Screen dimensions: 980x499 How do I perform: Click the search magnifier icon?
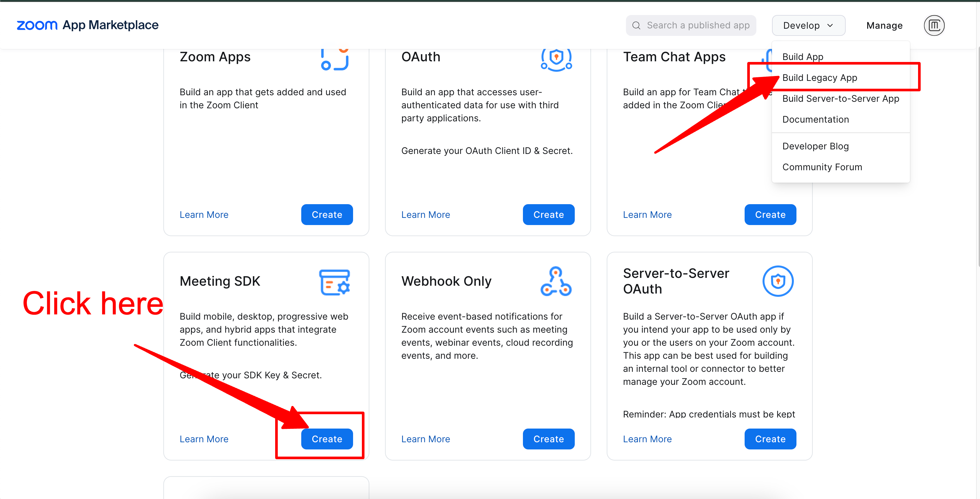click(636, 25)
